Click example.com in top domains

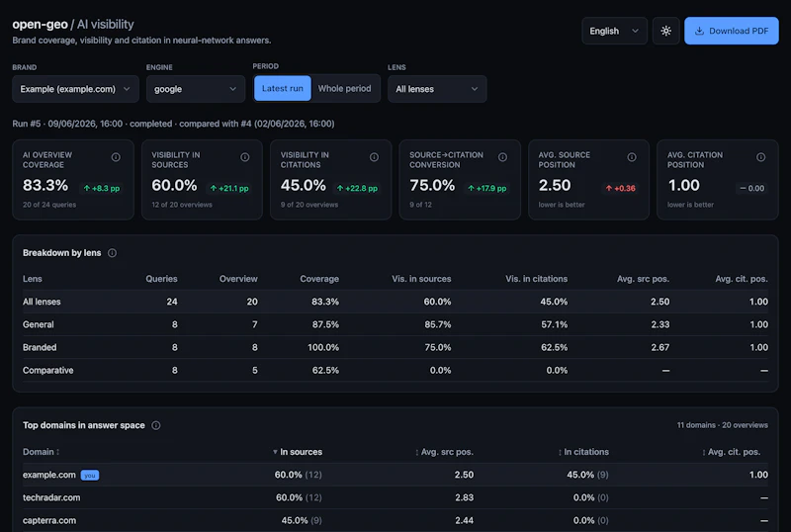point(48,475)
